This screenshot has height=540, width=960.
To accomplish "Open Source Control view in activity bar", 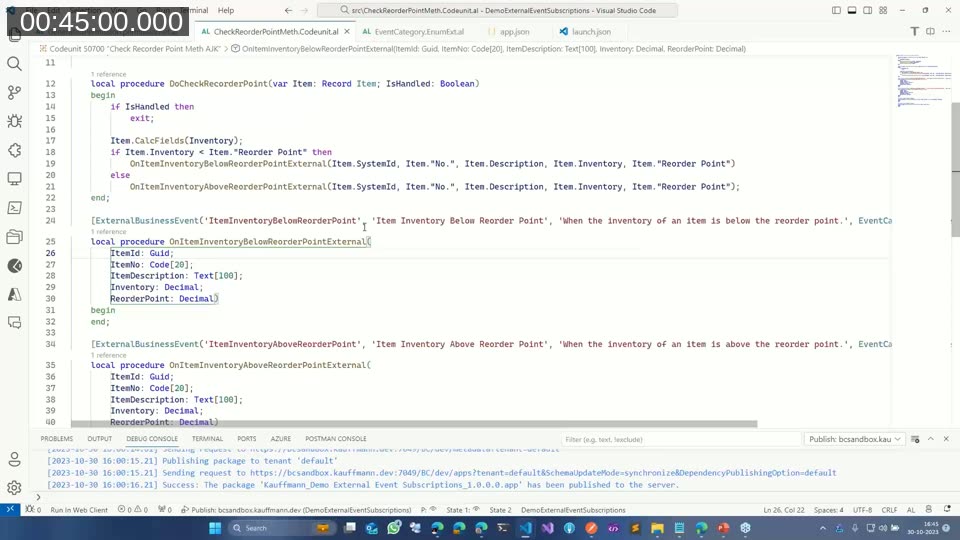I will [14, 92].
